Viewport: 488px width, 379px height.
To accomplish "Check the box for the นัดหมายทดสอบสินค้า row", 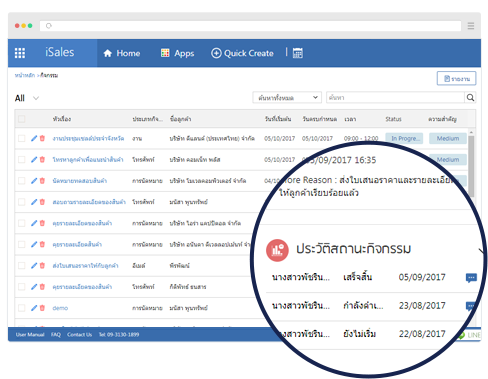I will [22, 181].
